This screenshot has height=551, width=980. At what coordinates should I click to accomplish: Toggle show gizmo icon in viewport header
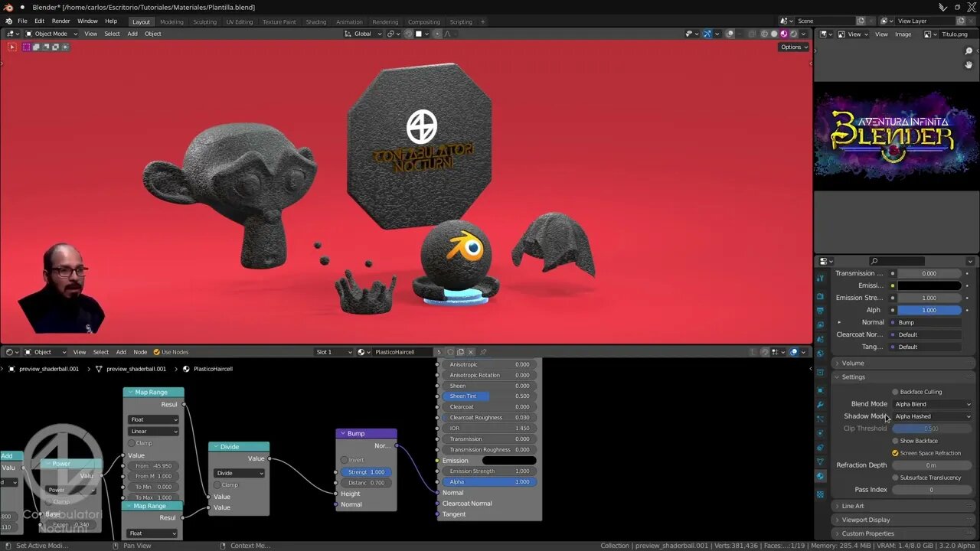tap(707, 34)
